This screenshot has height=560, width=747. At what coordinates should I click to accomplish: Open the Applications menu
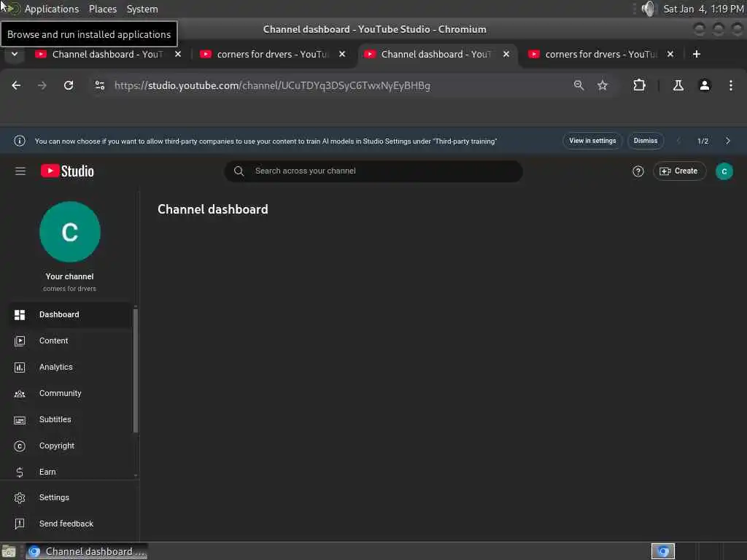52,9
